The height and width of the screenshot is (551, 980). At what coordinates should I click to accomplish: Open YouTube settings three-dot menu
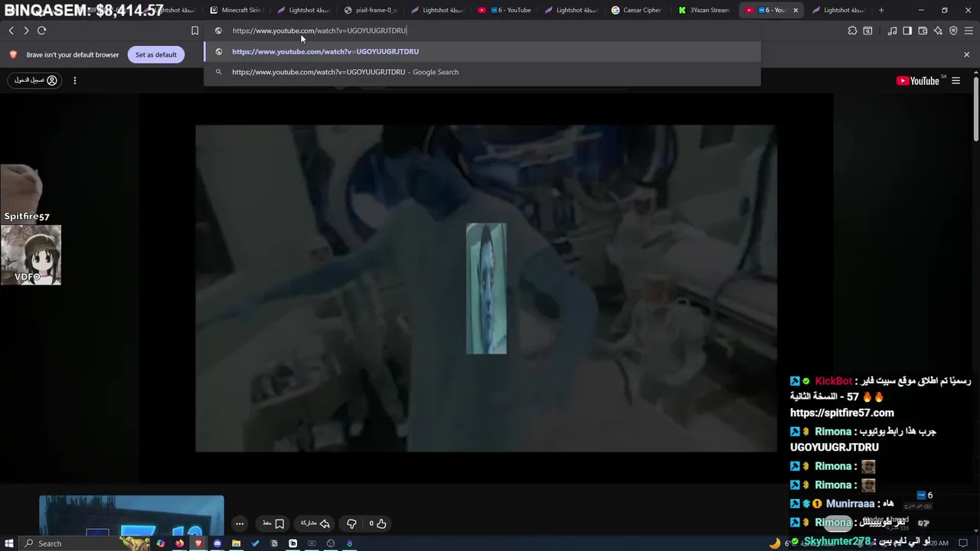pyautogui.click(x=74, y=80)
